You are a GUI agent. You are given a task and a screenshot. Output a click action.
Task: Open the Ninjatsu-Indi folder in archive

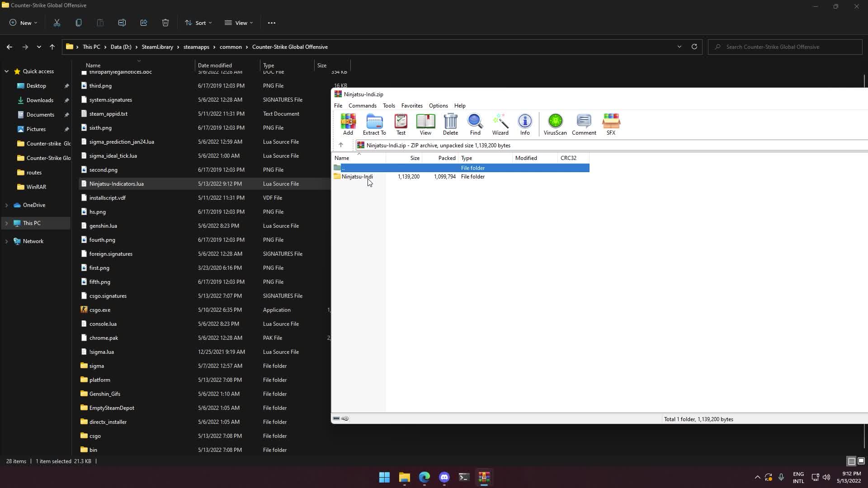click(x=357, y=177)
